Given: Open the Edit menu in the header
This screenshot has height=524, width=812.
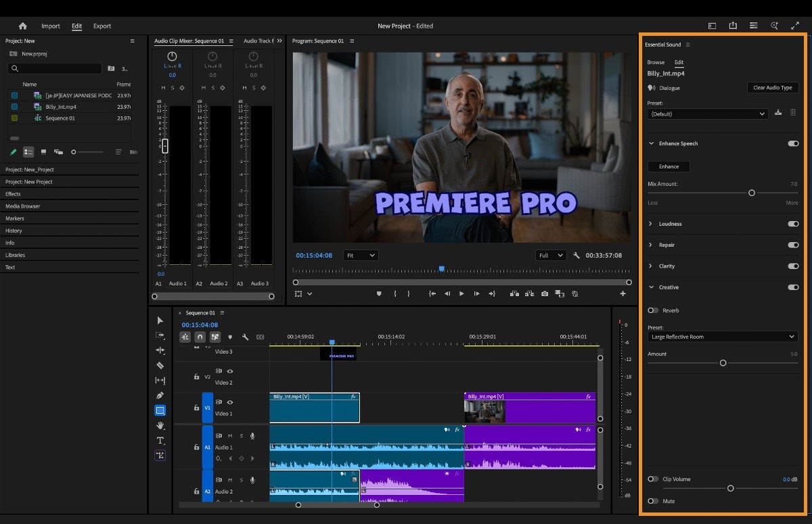Looking at the screenshot, I should tap(76, 26).
